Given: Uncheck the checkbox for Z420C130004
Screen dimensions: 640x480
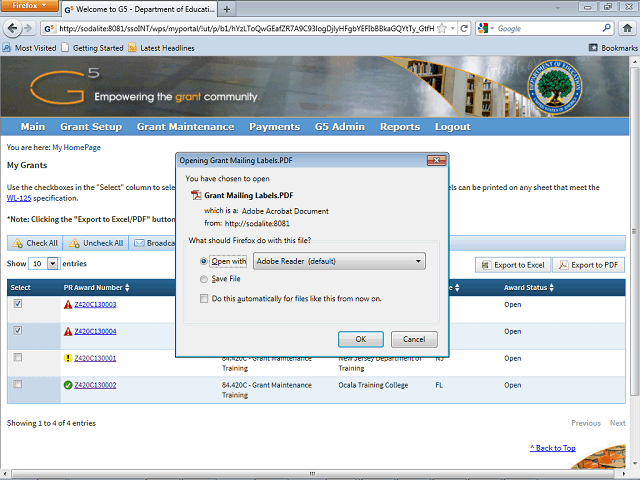Looking at the screenshot, I should click(18, 330).
